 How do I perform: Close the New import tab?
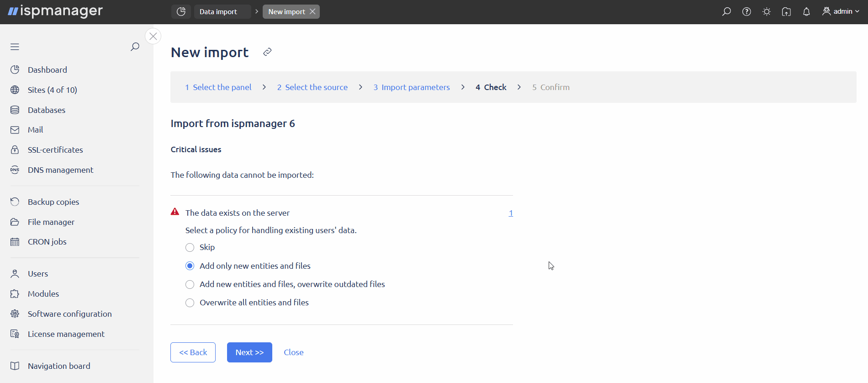tap(312, 11)
